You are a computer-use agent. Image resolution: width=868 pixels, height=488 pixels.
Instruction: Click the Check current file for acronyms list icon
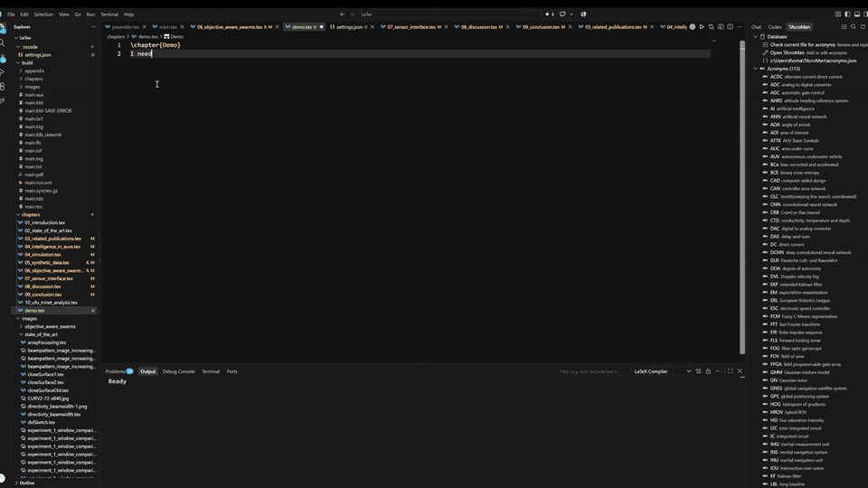765,45
